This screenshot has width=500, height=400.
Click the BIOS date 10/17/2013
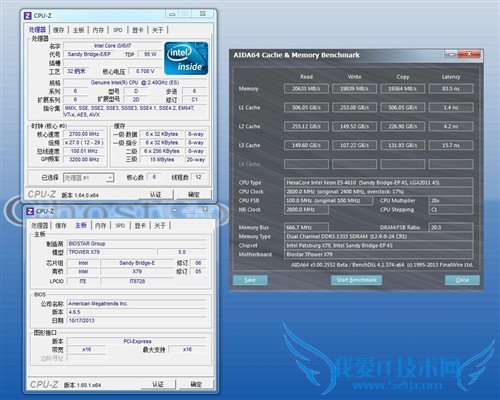137,320
